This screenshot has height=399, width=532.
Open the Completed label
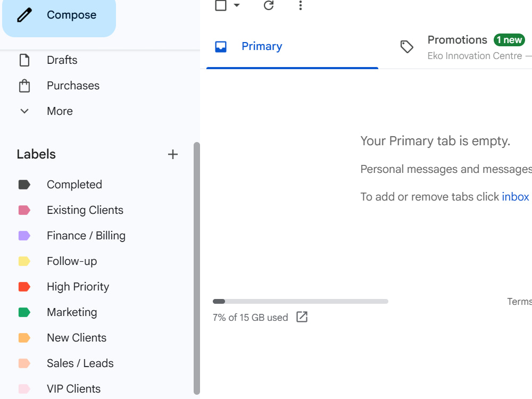(74, 185)
